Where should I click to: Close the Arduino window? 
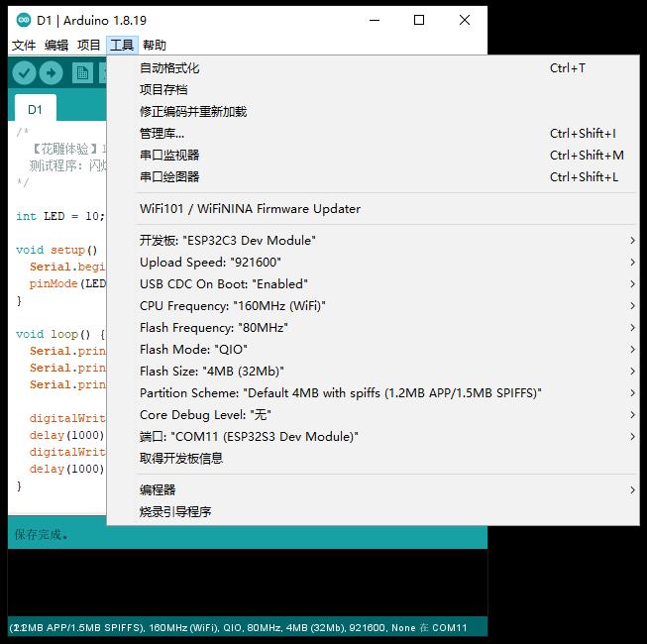click(x=465, y=20)
